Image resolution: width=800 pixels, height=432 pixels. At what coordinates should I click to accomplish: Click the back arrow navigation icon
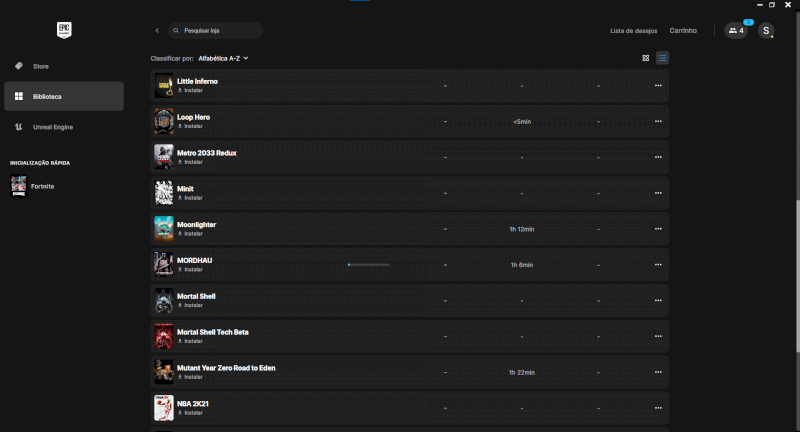coord(157,31)
